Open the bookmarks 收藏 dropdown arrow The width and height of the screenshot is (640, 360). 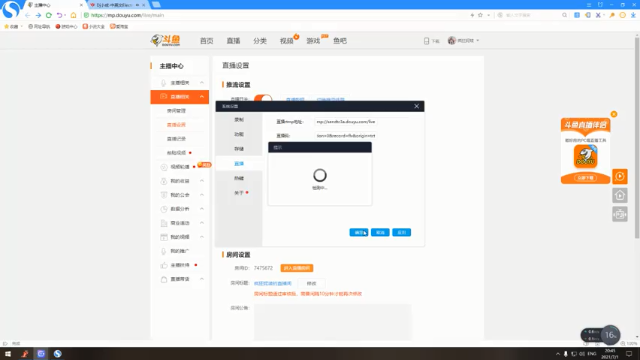tap(21, 27)
